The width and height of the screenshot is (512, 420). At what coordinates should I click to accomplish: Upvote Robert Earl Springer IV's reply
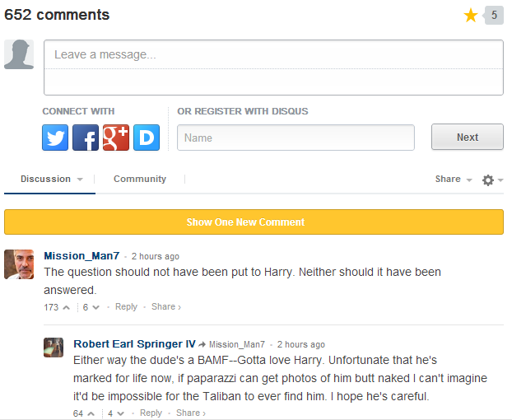[x=91, y=413]
